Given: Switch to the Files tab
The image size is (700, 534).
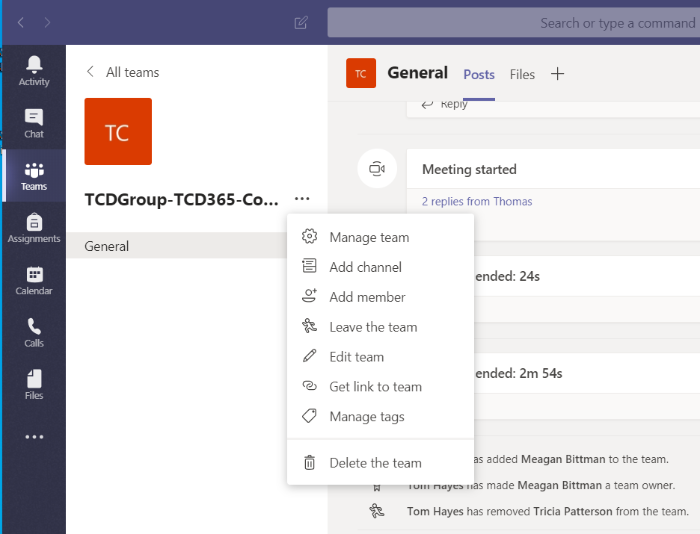Looking at the screenshot, I should [x=522, y=74].
